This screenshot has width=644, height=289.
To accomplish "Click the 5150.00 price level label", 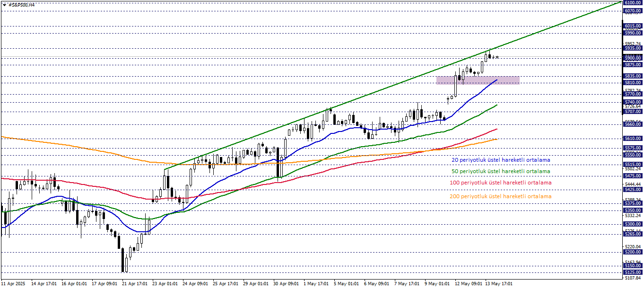I will point(633,266).
